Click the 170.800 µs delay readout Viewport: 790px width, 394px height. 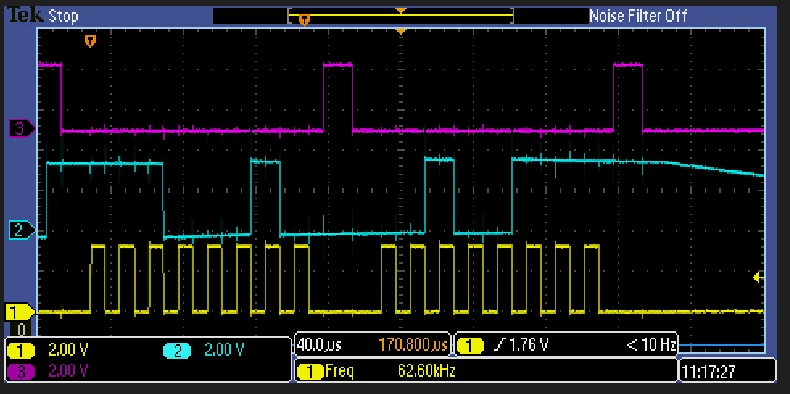click(x=413, y=346)
